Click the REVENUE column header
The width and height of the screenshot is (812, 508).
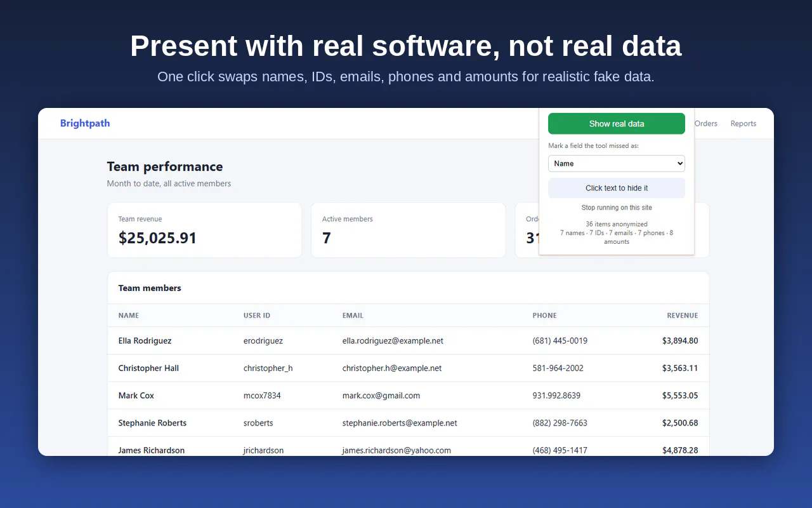click(682, 316)
